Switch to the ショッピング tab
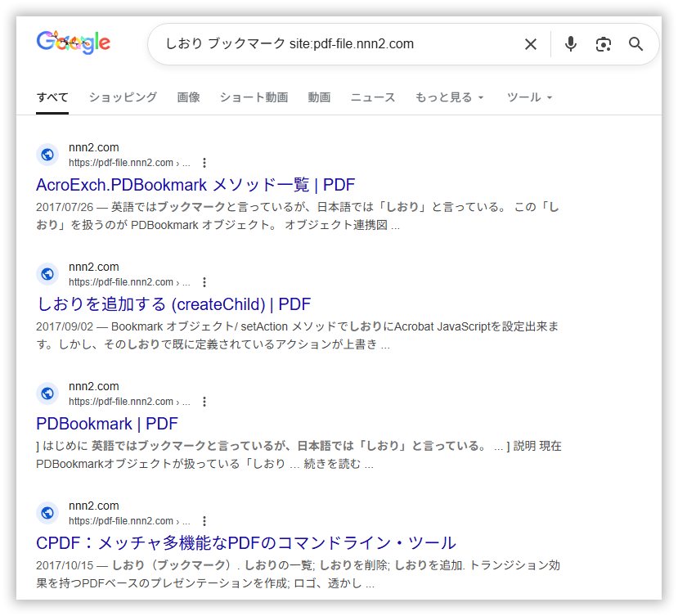The width and height of the screenshot is (678, 616). [x=123, y=97]
